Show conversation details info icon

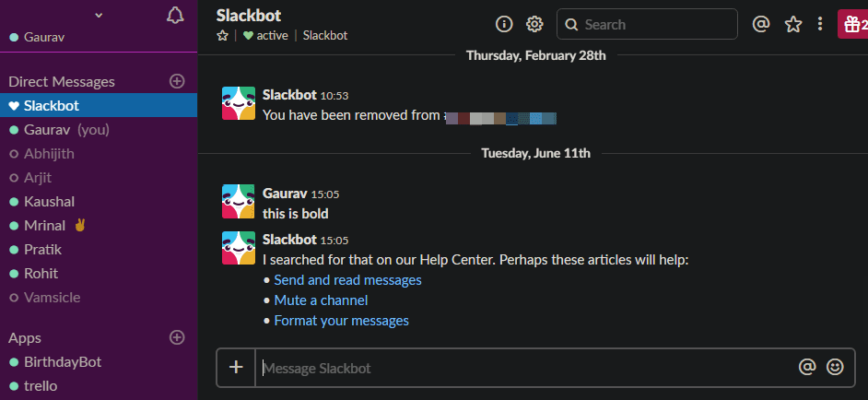point(504,24)
